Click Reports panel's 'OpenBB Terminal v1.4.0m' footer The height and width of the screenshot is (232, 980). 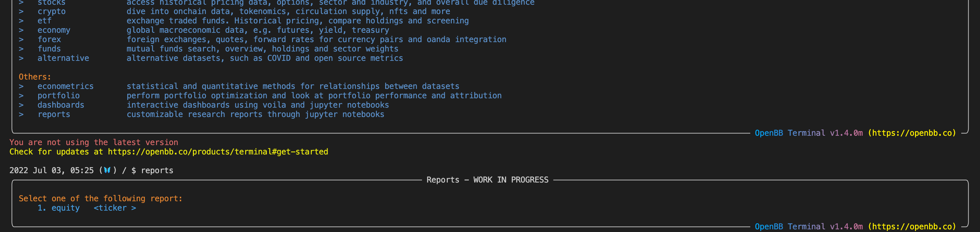point(809,227)
